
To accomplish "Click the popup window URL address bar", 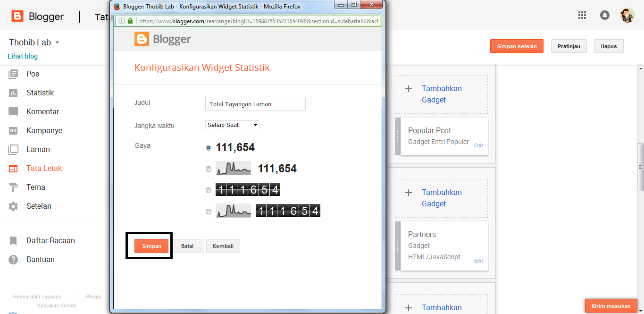I will [258, 21].
